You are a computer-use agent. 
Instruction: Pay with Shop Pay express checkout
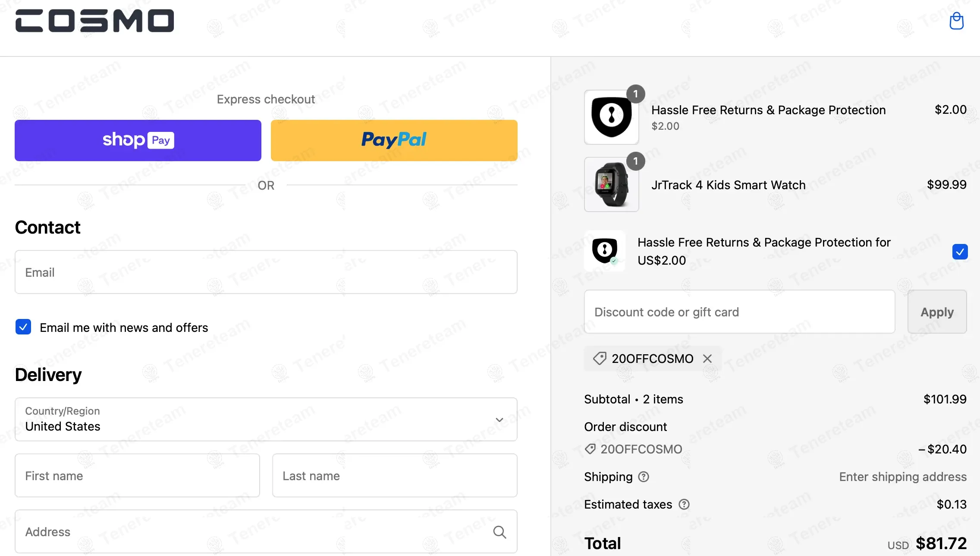(138, 141)
